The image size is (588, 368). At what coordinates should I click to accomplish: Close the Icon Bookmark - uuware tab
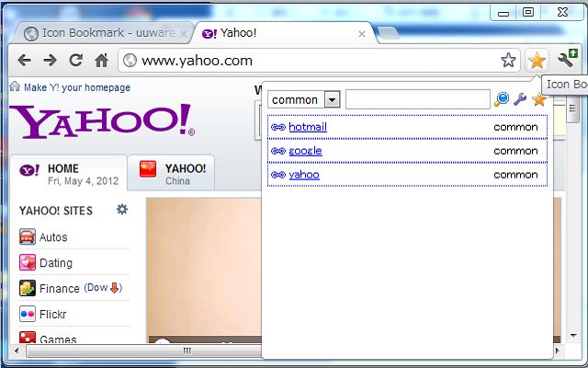point(184,34)
